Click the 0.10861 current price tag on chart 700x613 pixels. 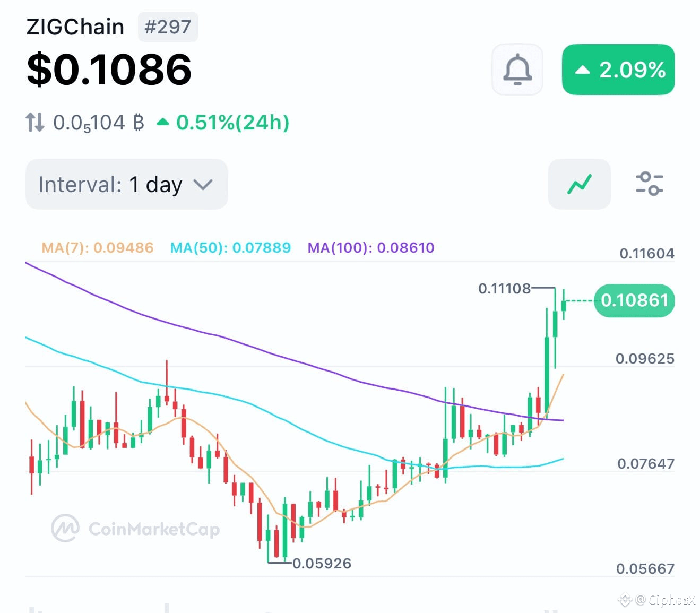(x=633, y=300)
